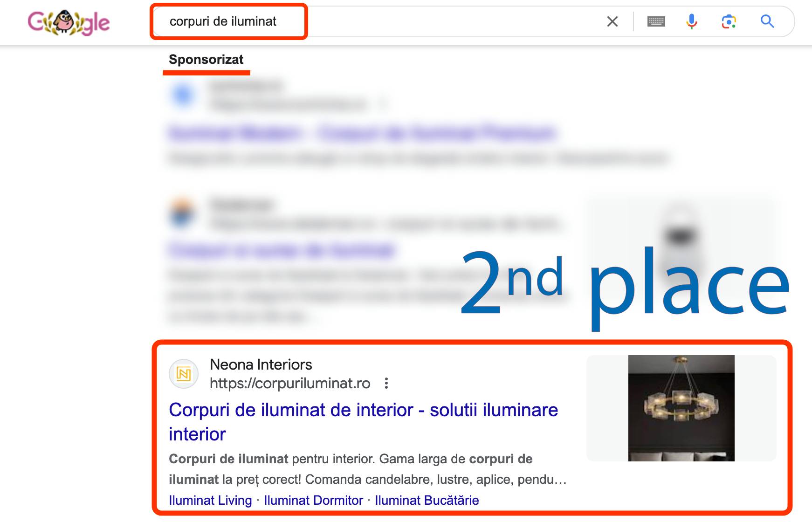Open the on-screen keyboard icon
Screen dimensions: 812x522
pos(656,21)
